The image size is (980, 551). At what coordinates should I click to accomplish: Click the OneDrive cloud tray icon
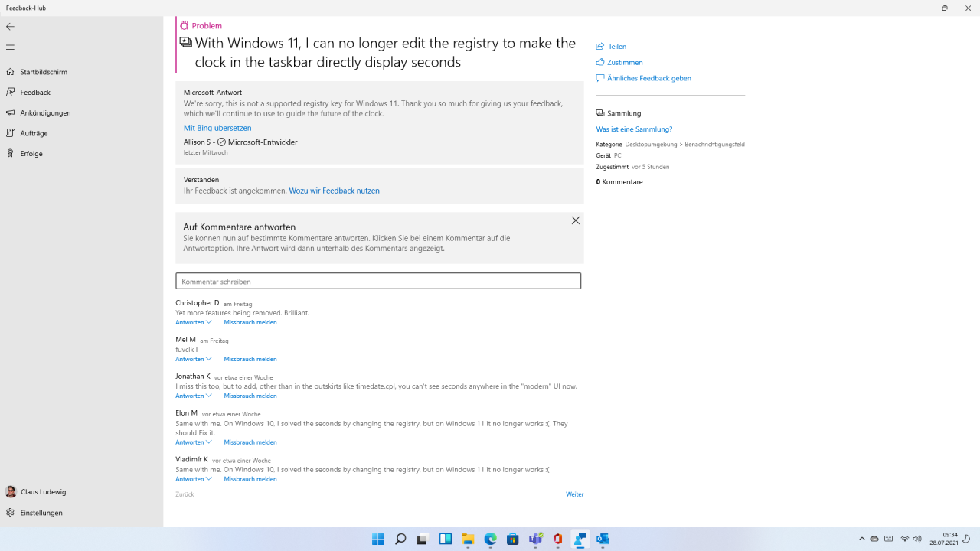pyautogui.click(x=874, y=539)
